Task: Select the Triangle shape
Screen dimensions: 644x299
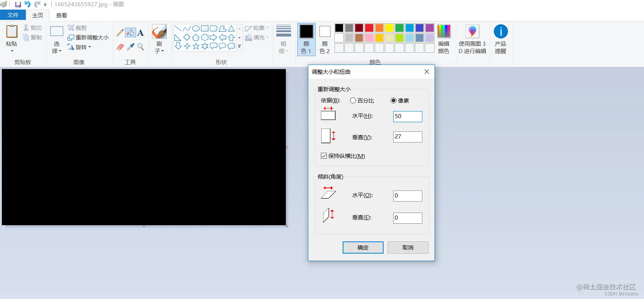Action: pos(231,28)
